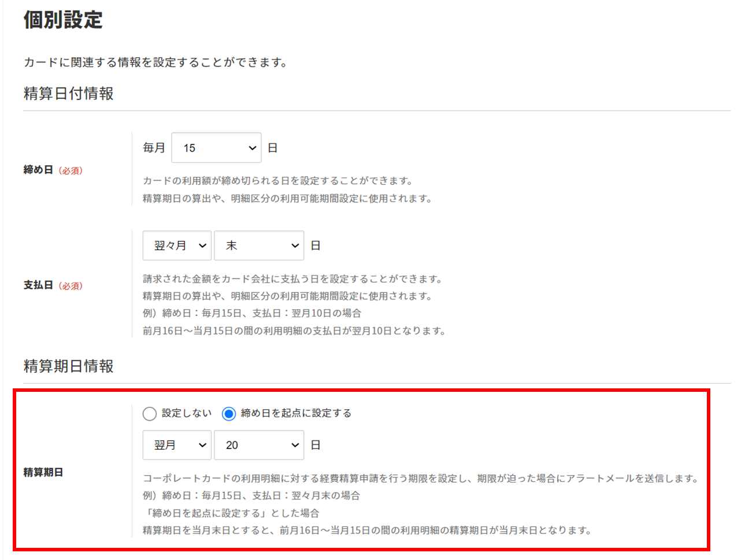Click the 精算日付情報 section heading
Image resolution: width=745 pixels, height=560 pixels.
point(68,94)
